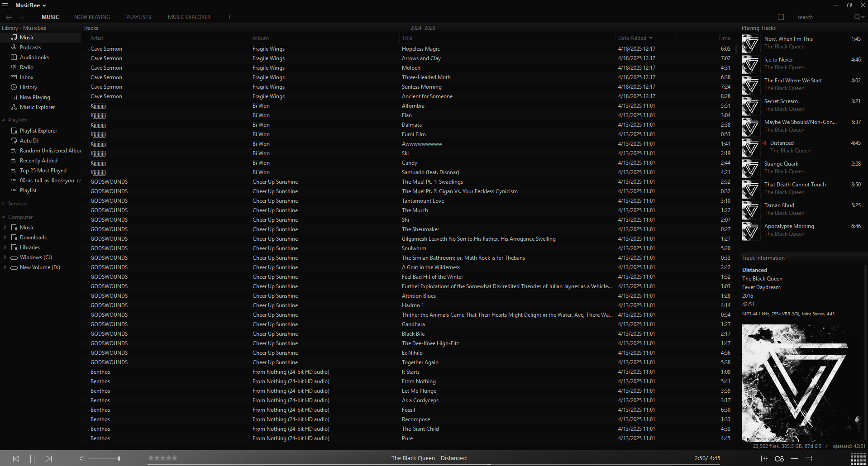Image resolution: width=868 pixels, height=466 pixels.
Task: Adjust the volume slider
Action: pyautogui.click(x=105, y=459)
